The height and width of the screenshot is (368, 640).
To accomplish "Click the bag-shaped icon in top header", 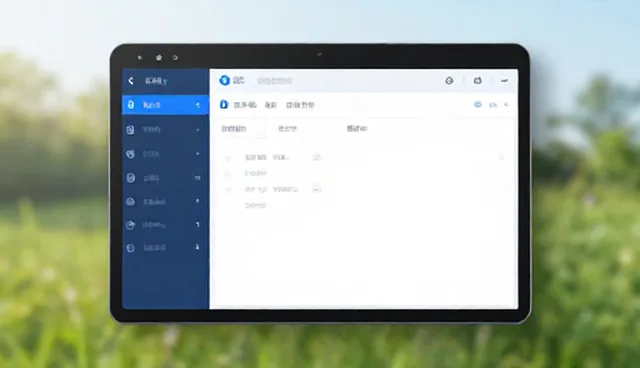I will (478, 80).
